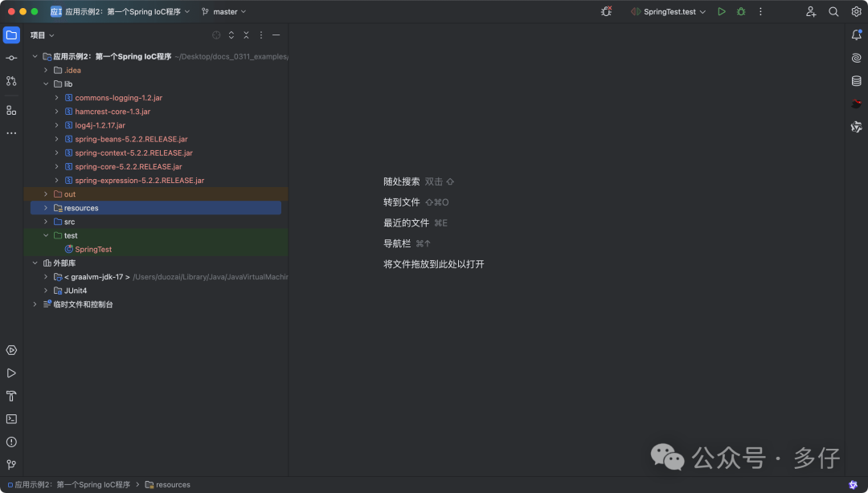Screen dimensions: 868x493
Task: Select spring-beans-5.2.2.RELEASE.jar
Action: [x=131, y=140]
